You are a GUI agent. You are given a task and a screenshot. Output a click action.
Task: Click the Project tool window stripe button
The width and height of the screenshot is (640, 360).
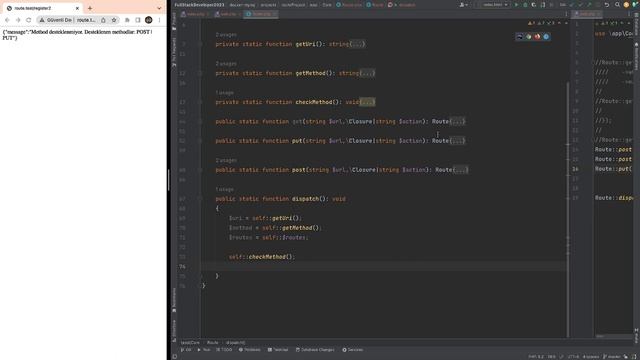click(174, 21)
